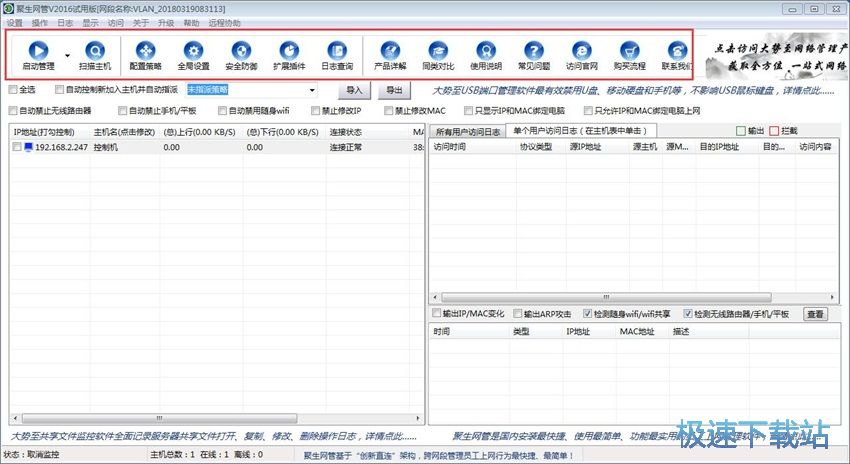850x464 pixels.
Task: Open the 升级 menu
Action: click(166, 23)
